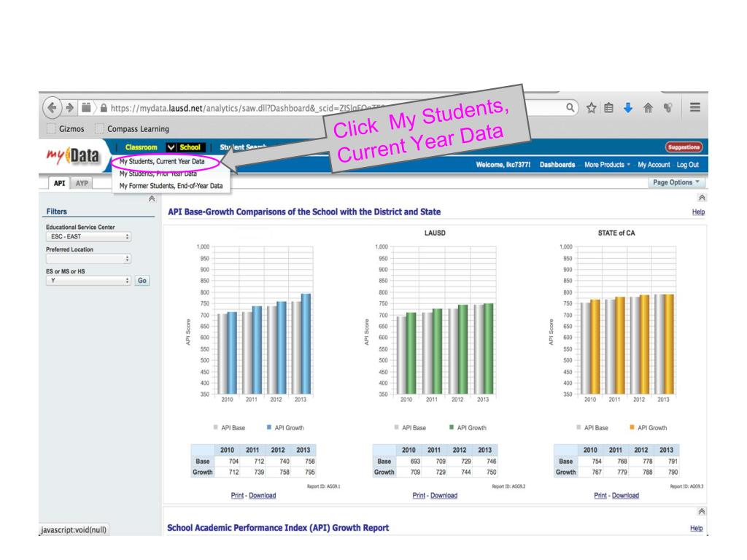Select My Students, Current Year Data
Viewport: 747px width, 560px height.
tap(162, 161)
